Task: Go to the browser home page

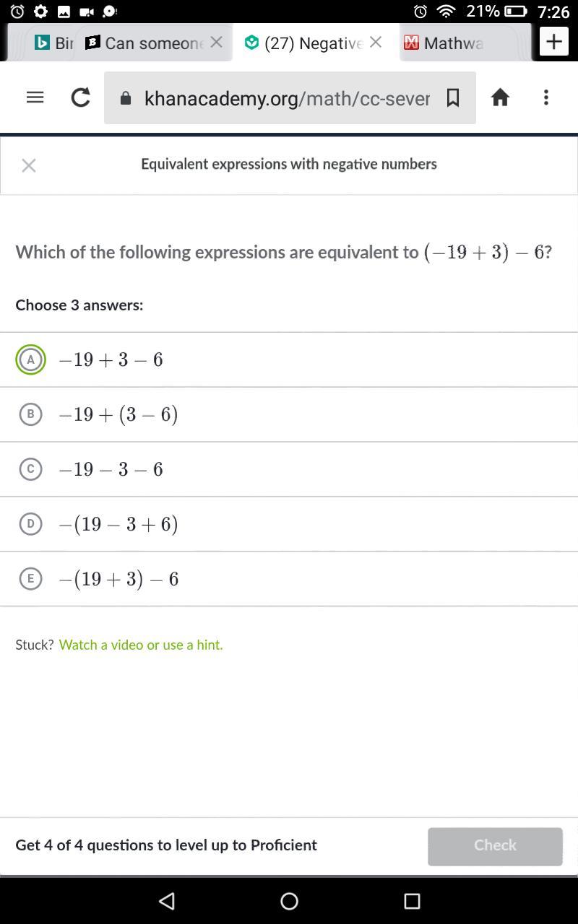Action: 500,97
